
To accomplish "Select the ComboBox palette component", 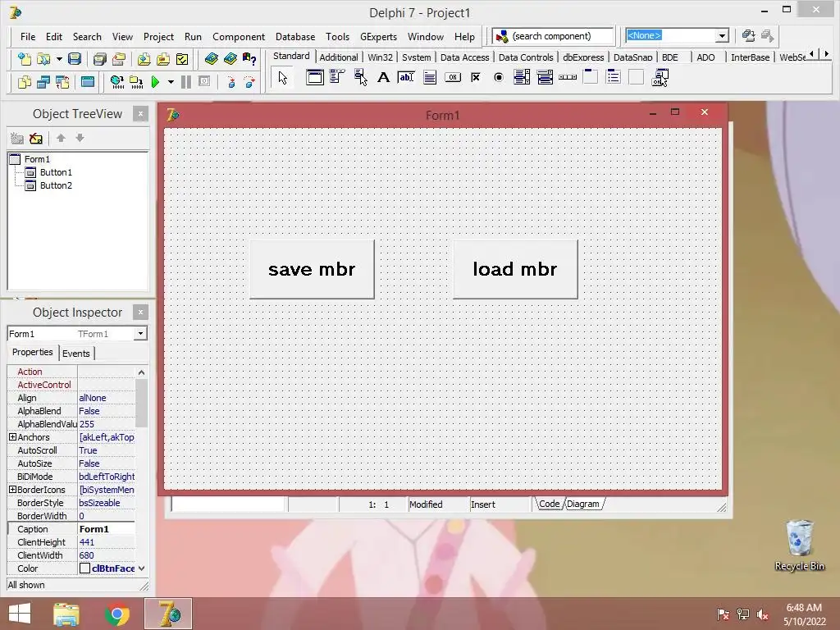I will (x=545, y=78).
